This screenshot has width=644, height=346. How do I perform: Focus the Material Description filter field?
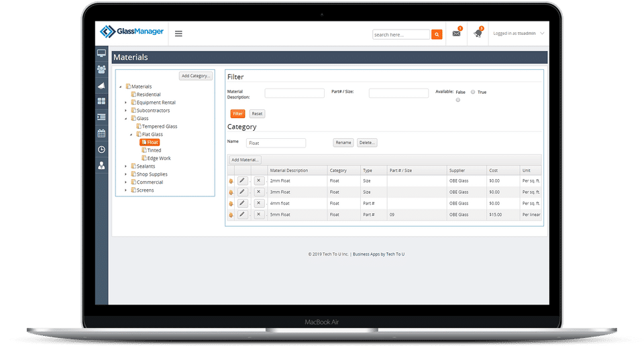click(x=294, y=93)
